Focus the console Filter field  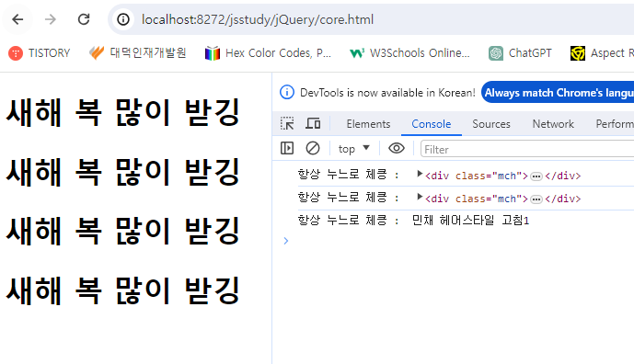click(527, 149)
